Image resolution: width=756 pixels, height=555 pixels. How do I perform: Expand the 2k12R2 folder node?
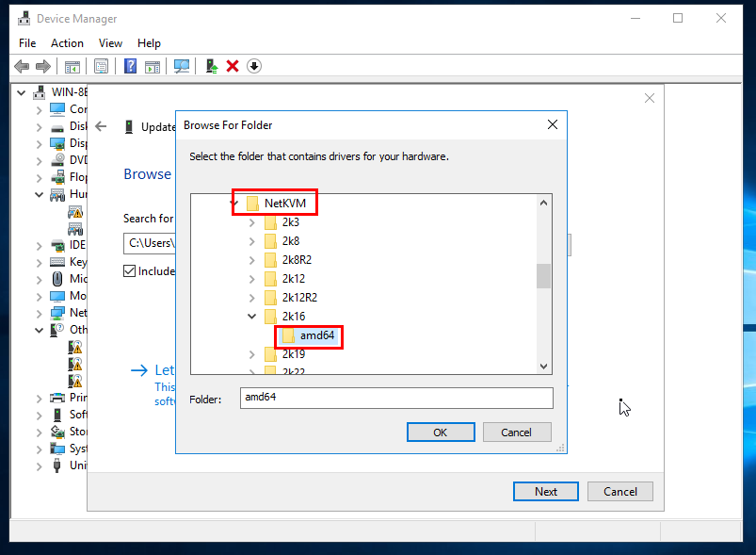pyautogui.click(x=251, y=298)
